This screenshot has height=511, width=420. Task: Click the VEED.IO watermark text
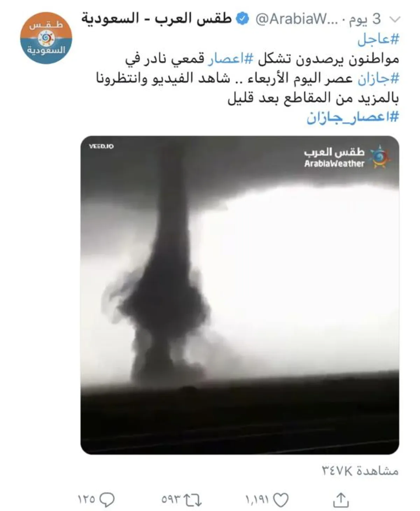click(101, 146)
